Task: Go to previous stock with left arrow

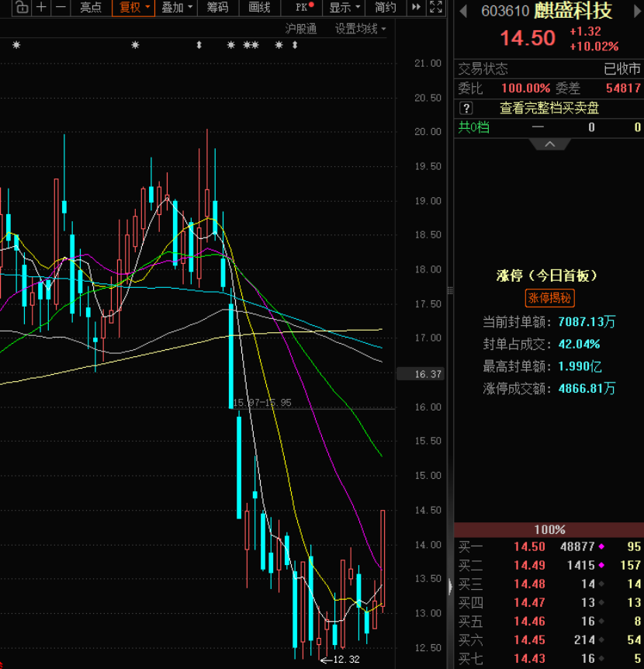Action: pos(463,11)
